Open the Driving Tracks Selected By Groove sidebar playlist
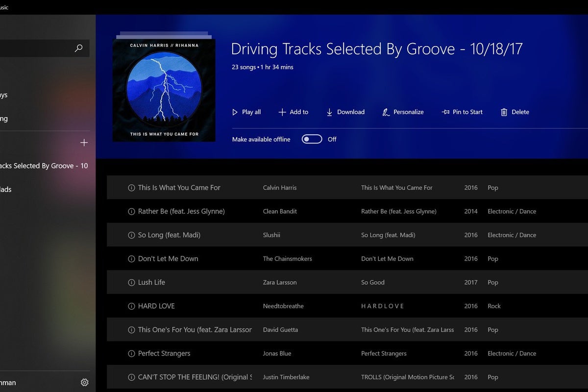This screenshot has width=588, height=392. click(x=44, y=166)
